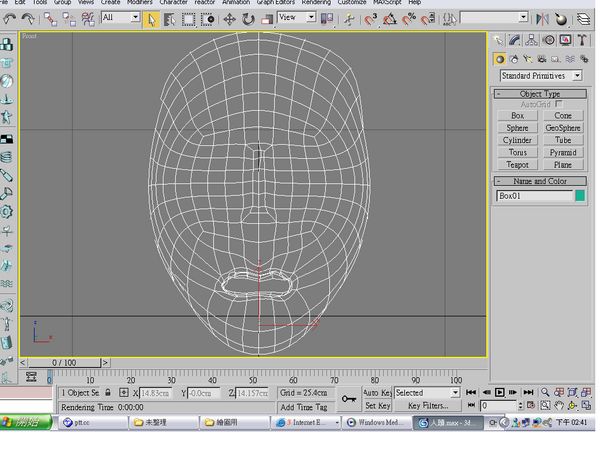Enable the AutoGrid checkbox
The height and width of the screenshot is (450, 600).
[x=559, y=104]
